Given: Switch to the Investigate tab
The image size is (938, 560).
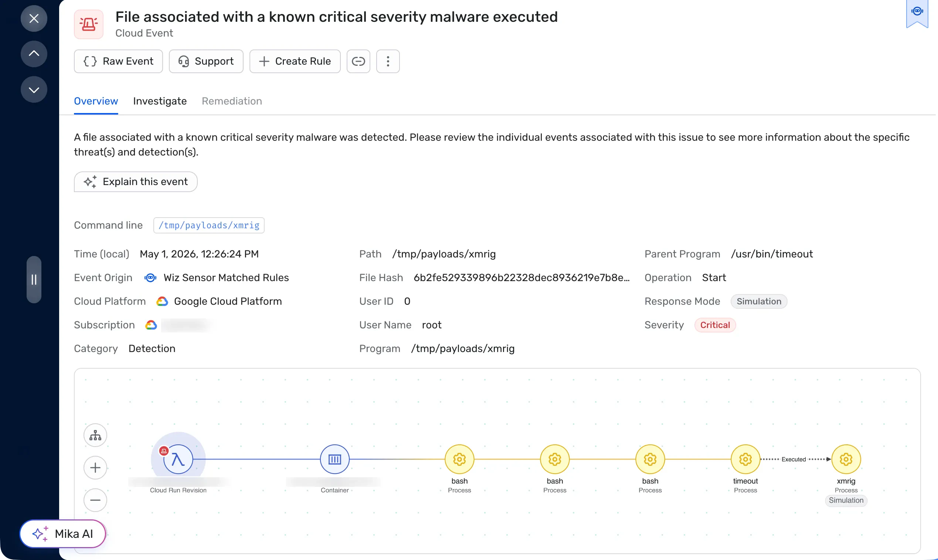Looking at the screenshot, I should [160, 101].
